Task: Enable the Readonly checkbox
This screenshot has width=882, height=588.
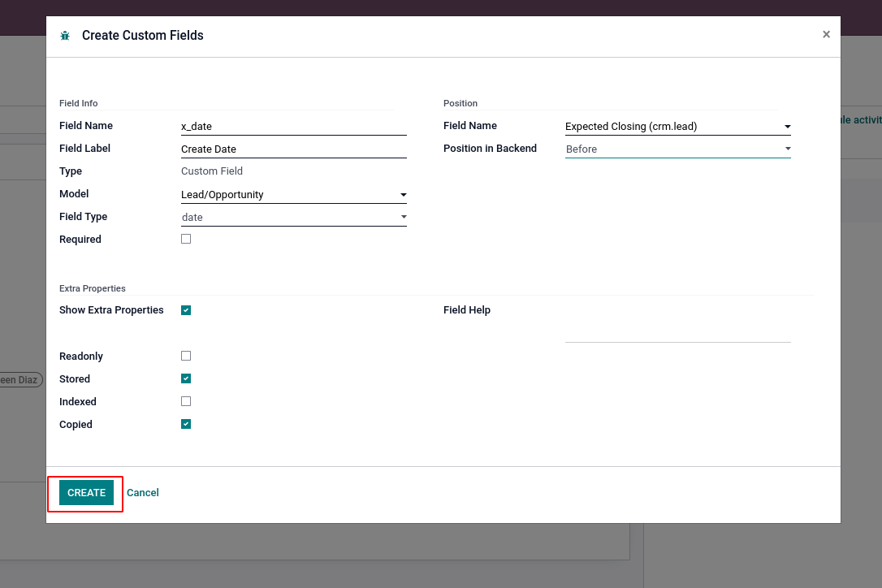Action: tap(186, 356)
